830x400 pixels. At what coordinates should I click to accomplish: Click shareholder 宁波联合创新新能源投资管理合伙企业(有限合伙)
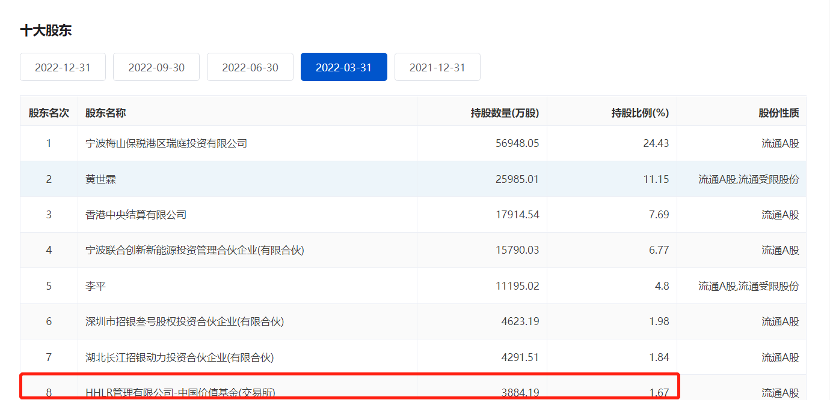[x=195, y=250]
